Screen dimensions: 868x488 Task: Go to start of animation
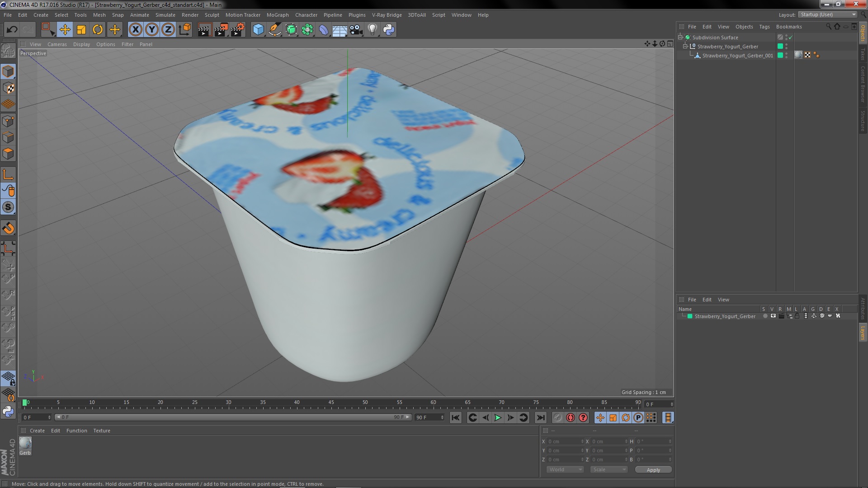[456, 418]
